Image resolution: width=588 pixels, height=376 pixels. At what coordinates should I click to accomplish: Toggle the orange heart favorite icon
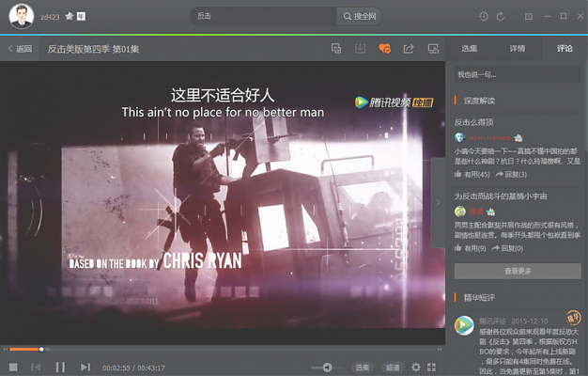(x=384, y=48)
